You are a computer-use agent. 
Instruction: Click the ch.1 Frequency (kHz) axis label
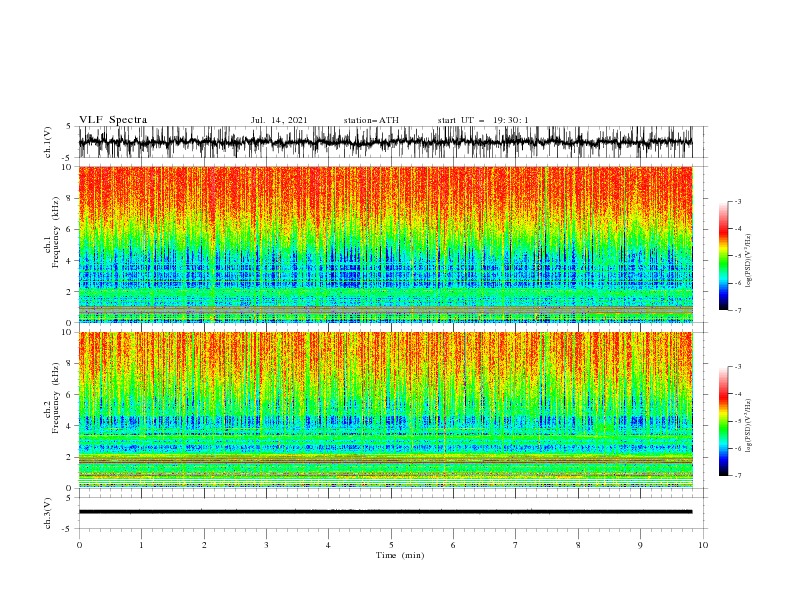(52, 243)
